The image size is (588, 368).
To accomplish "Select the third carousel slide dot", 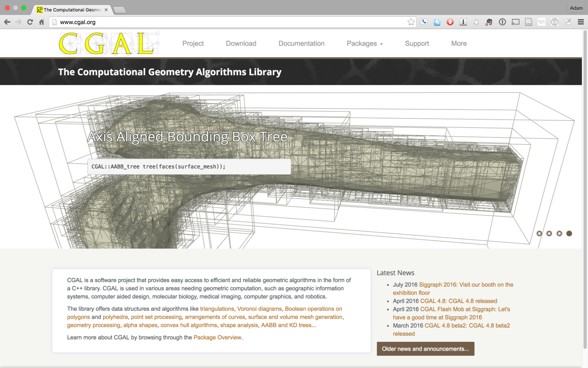I will [559, 233].
